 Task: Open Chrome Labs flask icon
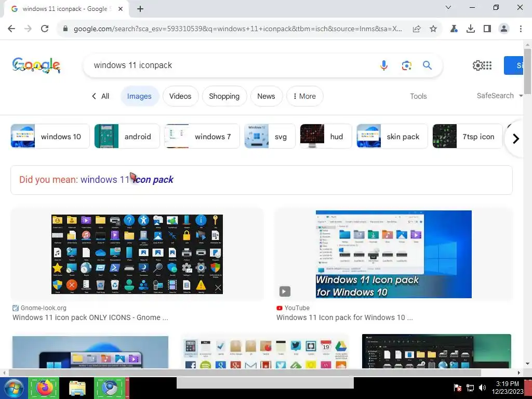(x=454, y=29)
